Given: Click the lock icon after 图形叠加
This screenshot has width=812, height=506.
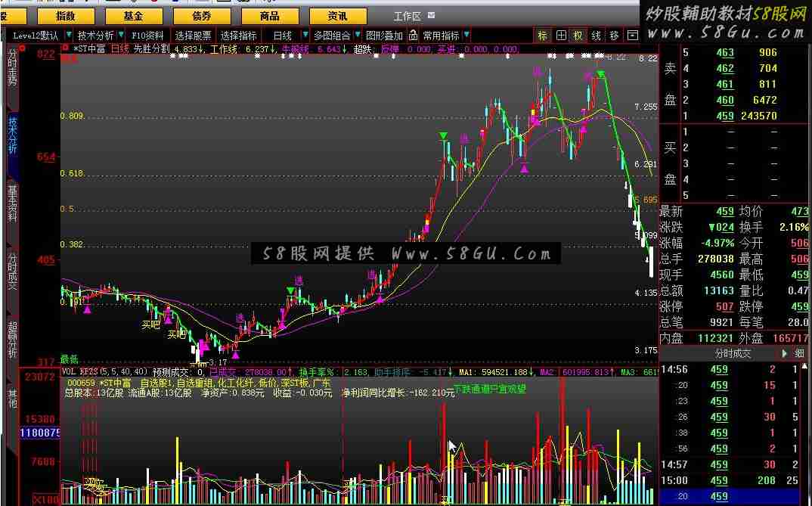Looking at the screenshot, I should point(413,36).
